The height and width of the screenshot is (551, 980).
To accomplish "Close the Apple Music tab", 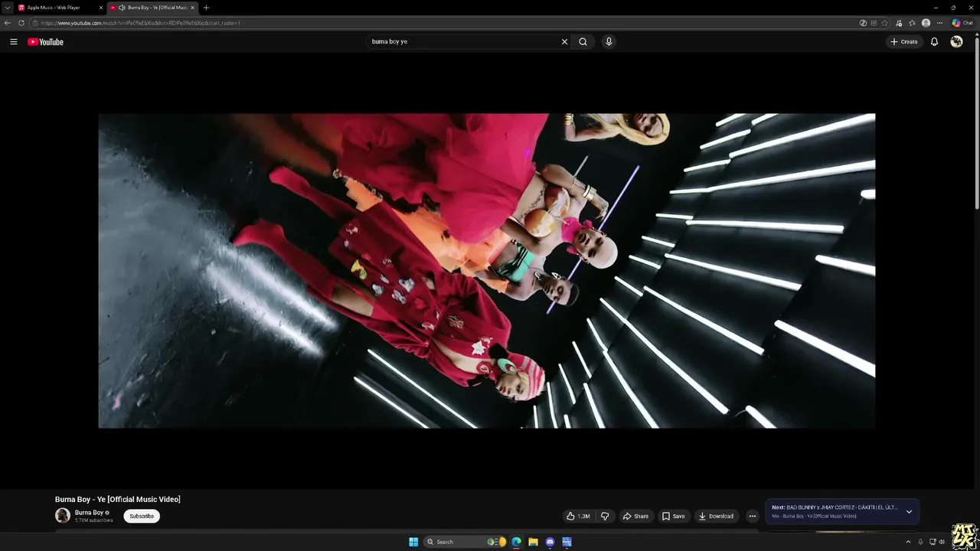I will pyautogui.click(x=101, y=8).
